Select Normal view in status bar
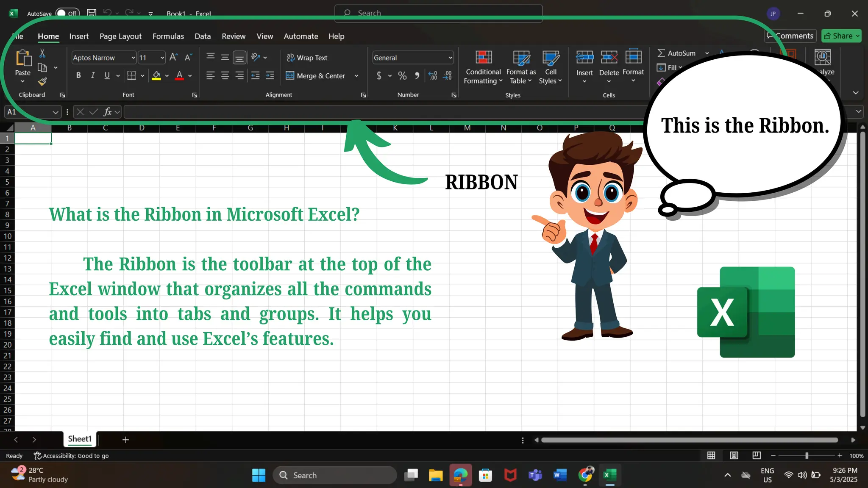 pos(711,455)
